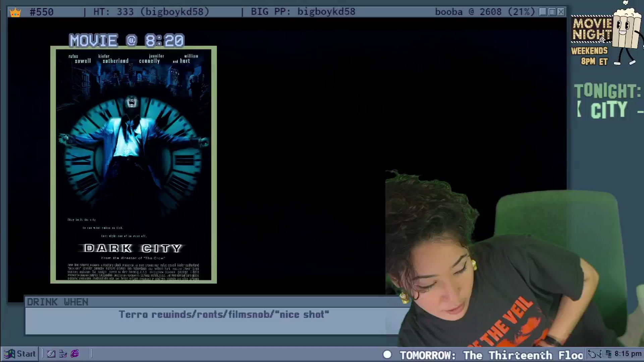Click the network connection tray icon
Screen dimensions: 644x362
point(608,354)
